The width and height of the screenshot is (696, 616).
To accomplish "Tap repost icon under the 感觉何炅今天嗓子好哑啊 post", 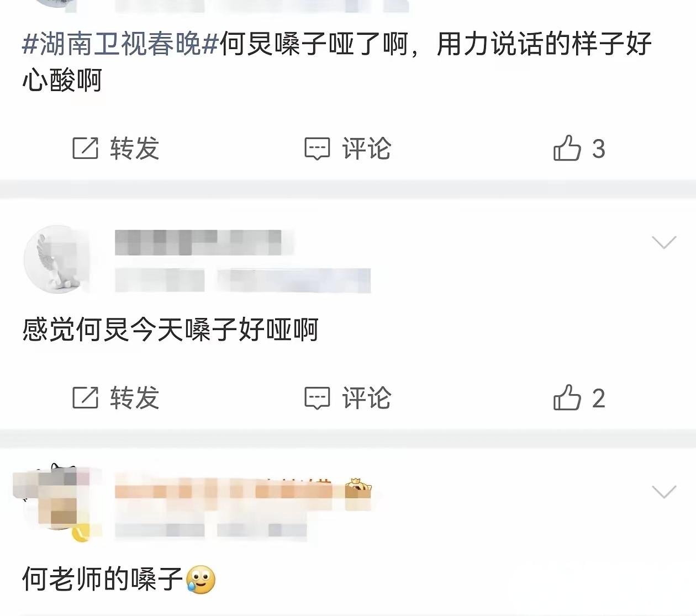I will pyautogui.click(x=85, y=397).
